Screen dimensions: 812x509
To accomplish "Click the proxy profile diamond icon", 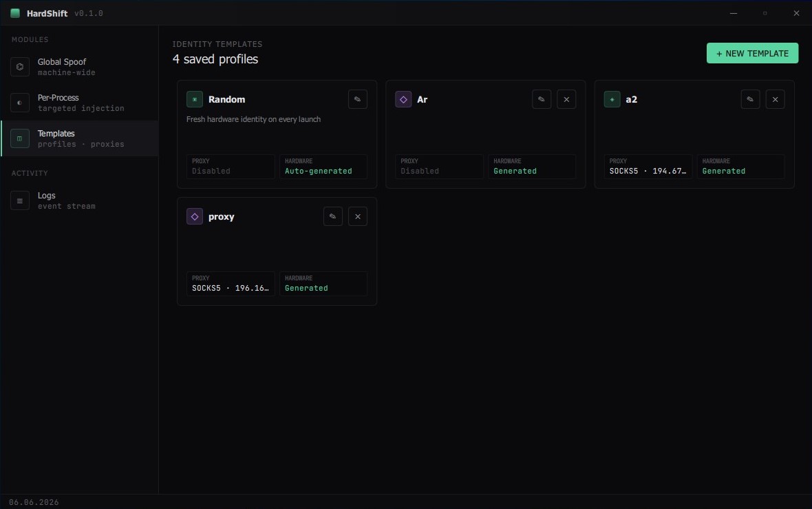I will click(195, 216).
